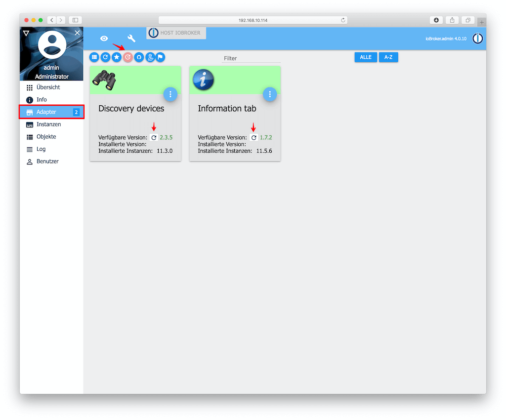Close the sidebar with the X
This screenshot has width=506, height=420.
click(77, 33)
